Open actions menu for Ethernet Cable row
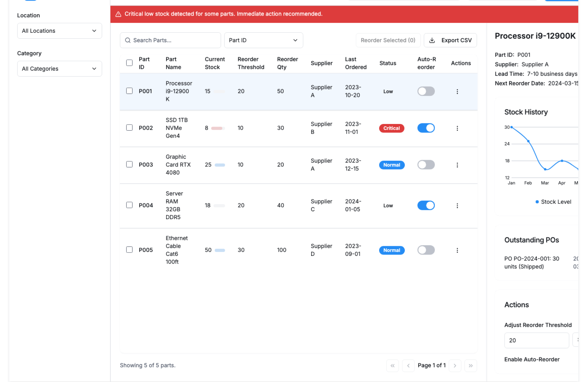 (457, 250)
